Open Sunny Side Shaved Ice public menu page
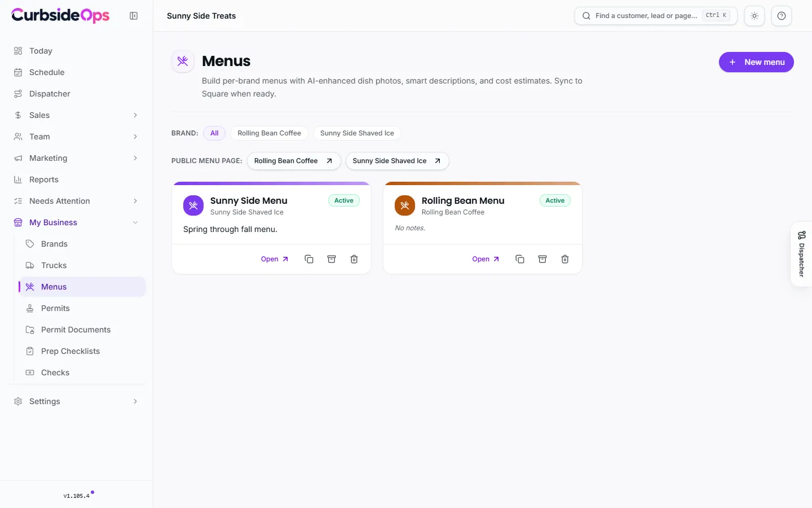 click(397, 161)
